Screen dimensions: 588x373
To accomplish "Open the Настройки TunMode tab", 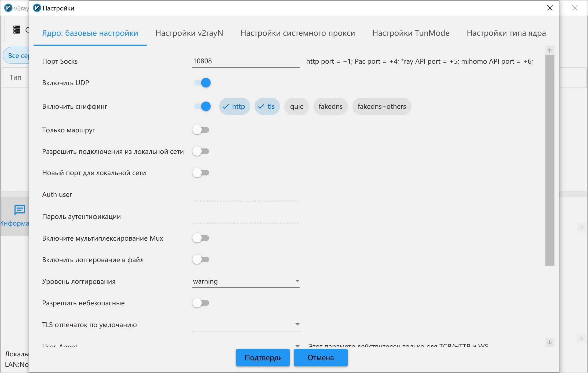I will tap(411, 33).
